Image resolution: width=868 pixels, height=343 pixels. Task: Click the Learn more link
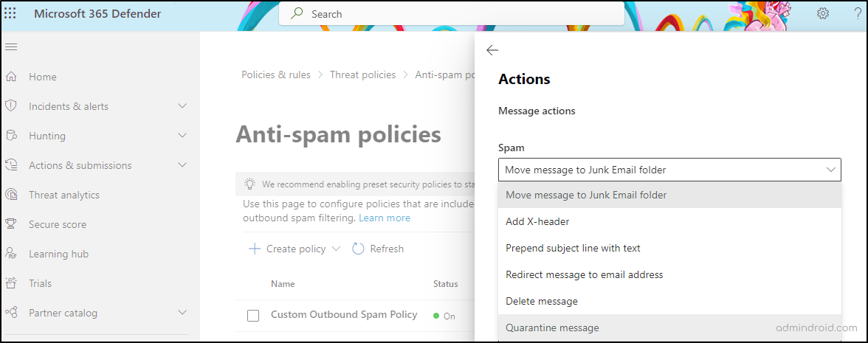coord(384,218)
